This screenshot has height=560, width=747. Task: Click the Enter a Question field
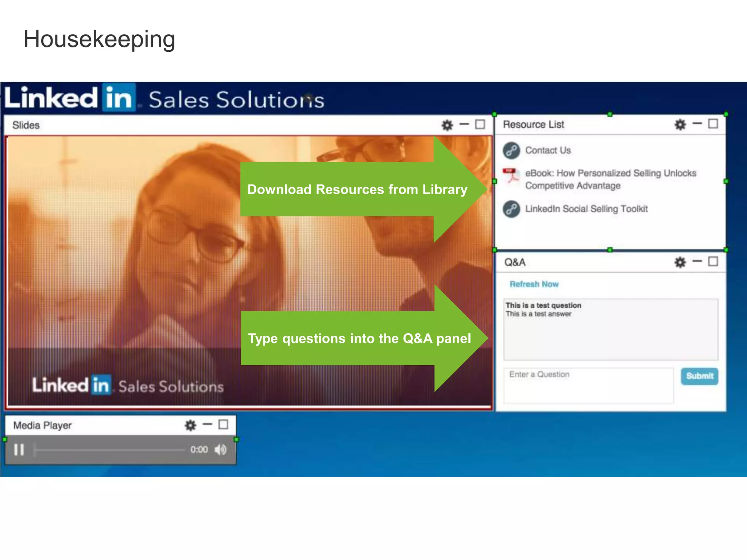[x=588, y=386]
